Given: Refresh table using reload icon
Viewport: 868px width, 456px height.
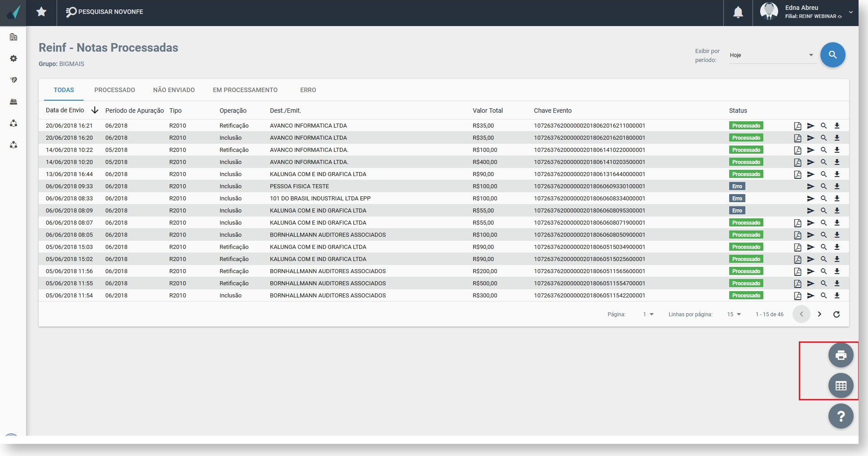Looking at the screenshot, I should pos(837,314).
